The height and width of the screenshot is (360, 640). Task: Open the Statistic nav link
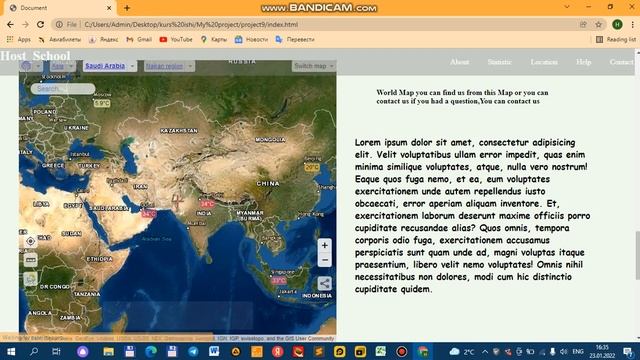[499, 62]
